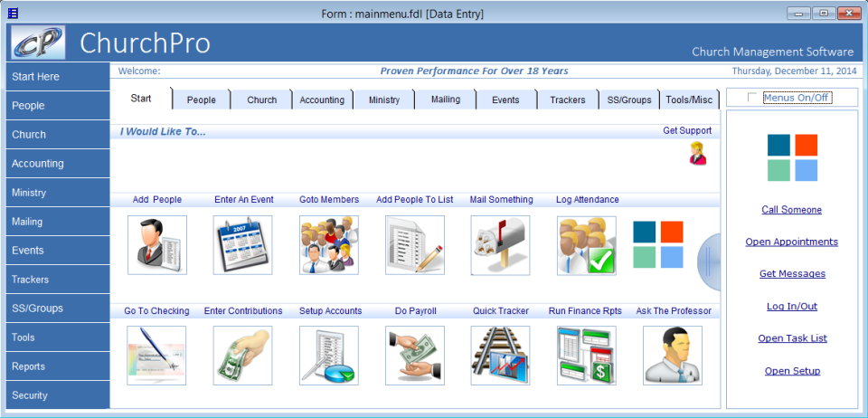Switch to the Start tab

pos(141,99)
